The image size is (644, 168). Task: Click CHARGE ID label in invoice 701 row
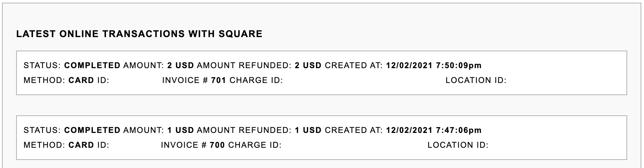[256, 80]
